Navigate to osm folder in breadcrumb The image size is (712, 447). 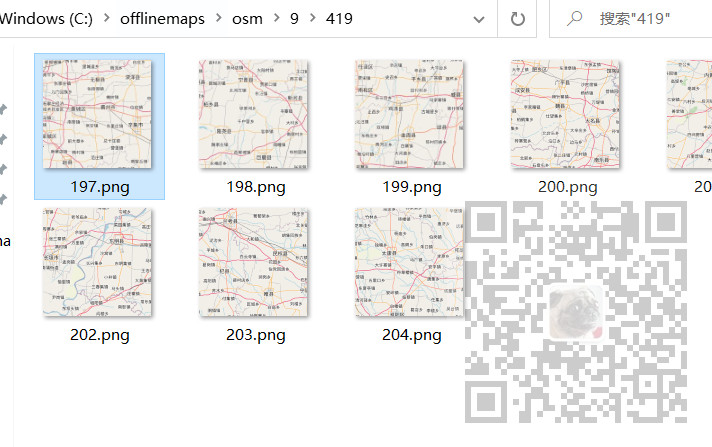(x=247, y=19)
